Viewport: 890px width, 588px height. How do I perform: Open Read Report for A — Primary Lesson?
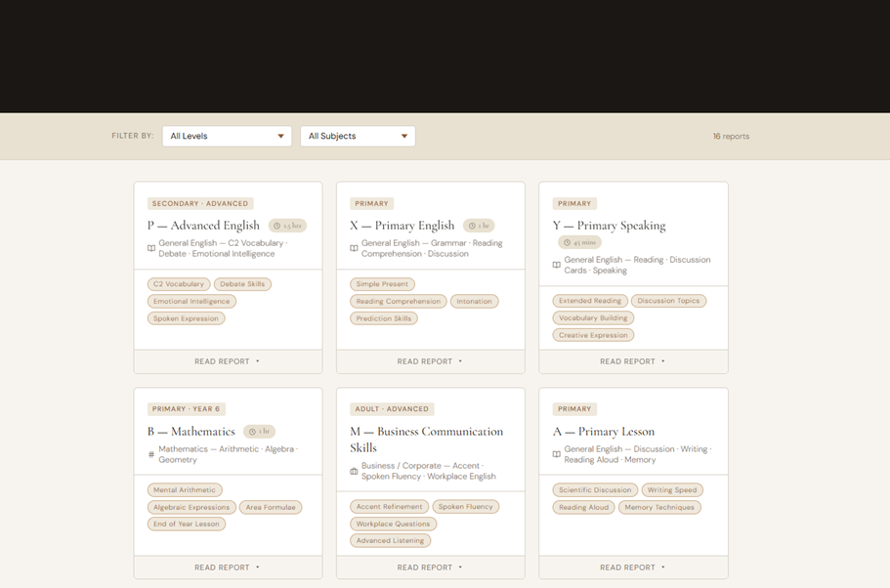tap(633, 567)
